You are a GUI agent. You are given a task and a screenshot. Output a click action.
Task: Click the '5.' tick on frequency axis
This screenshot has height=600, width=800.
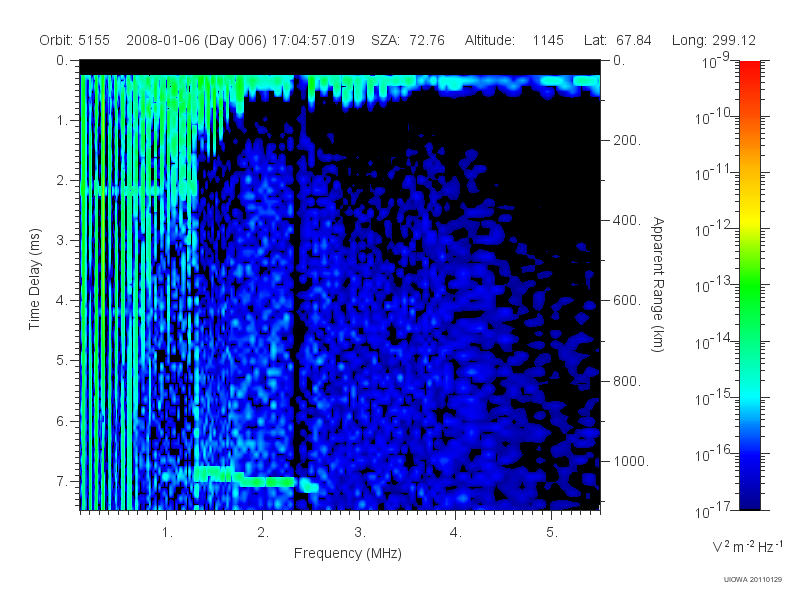pyautogui.click(x=552, y=533)
